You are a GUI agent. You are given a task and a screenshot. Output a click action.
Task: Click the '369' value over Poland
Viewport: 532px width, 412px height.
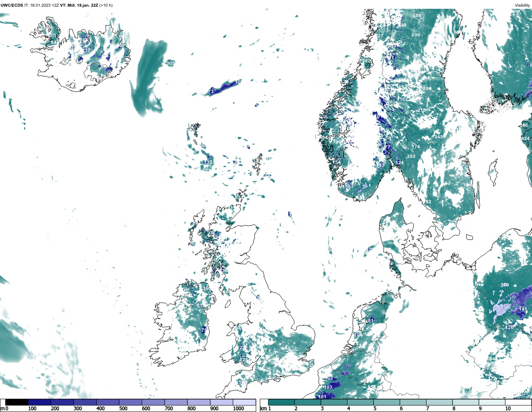click(505, 285)
